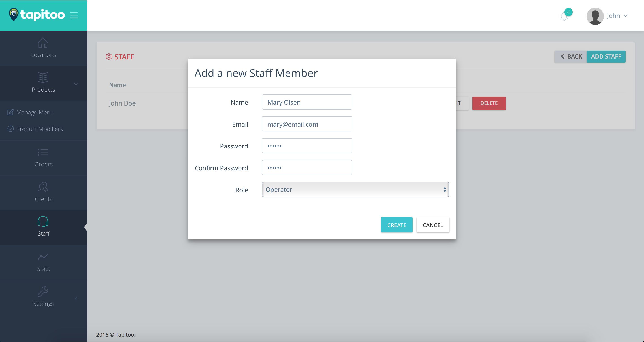The width and height of the screenshot is (644, 342).
Task: Click the Back button
Action: (571, 57)
